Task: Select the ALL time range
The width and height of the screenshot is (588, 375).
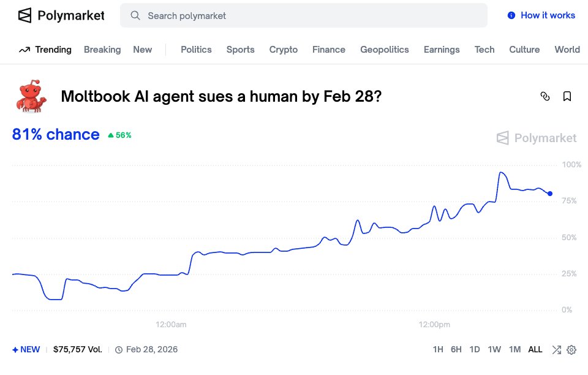Action: 535,350
